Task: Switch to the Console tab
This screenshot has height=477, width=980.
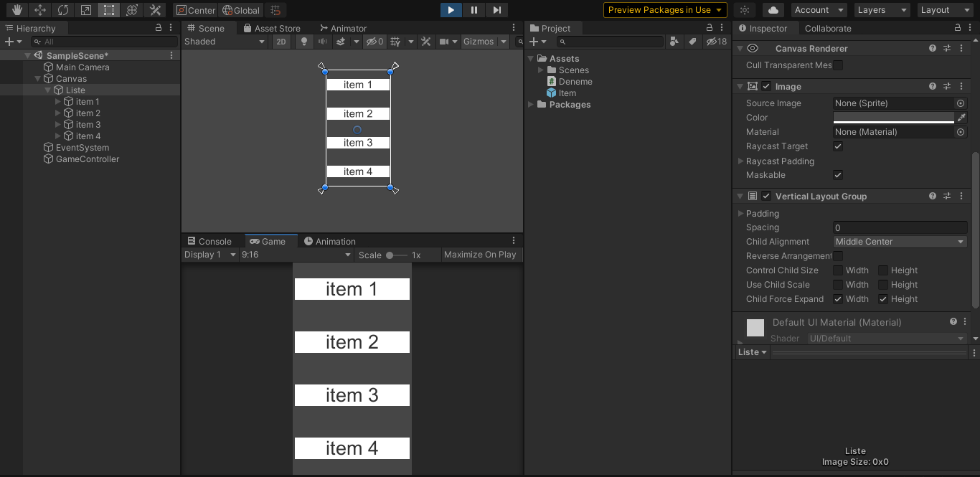Action: [x=209, y=242]
